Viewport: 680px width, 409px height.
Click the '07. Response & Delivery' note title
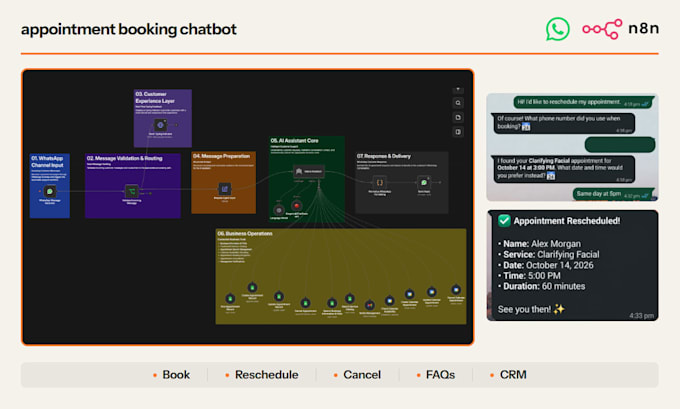(384, 156)
